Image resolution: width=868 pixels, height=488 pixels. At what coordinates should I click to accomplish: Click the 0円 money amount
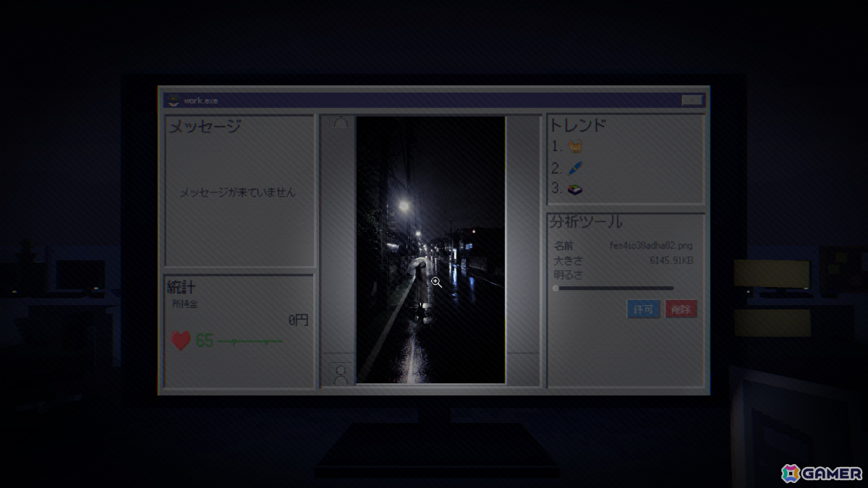click(x=298, y=320)
